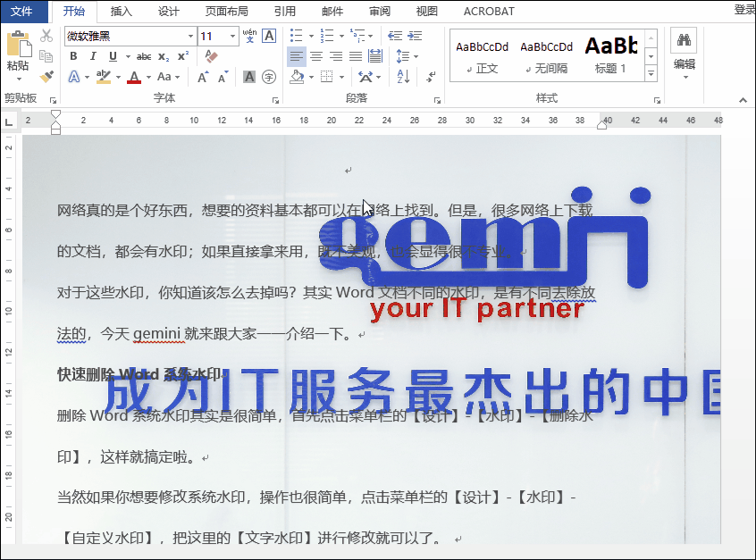Switch to the 设计 ribbon tab
The width and height of the screenshot is (756, 560).
(x=168, y=12)
